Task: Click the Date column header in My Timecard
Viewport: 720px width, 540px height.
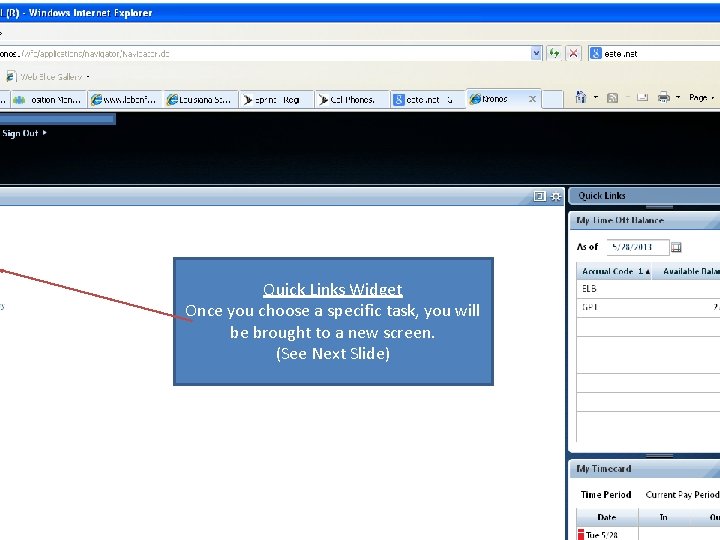Action: pos(607,517)
